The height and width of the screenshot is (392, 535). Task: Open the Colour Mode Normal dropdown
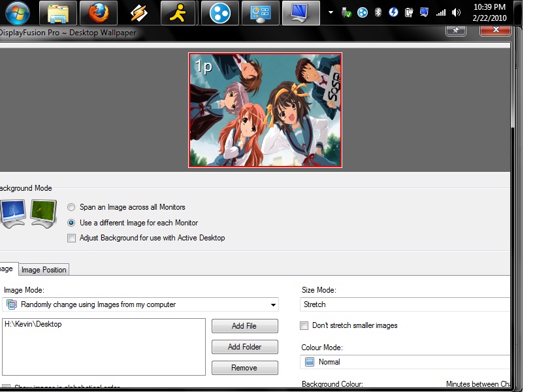405,362
